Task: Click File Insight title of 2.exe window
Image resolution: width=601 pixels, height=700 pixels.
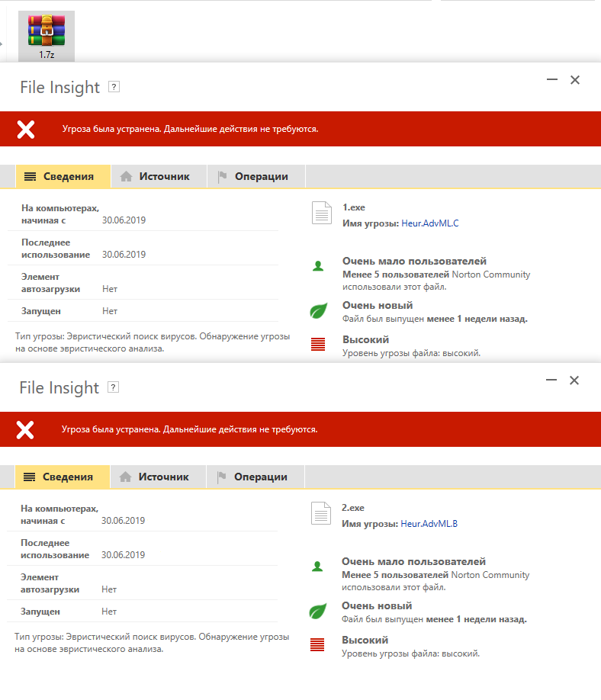Action: (59, 387)
